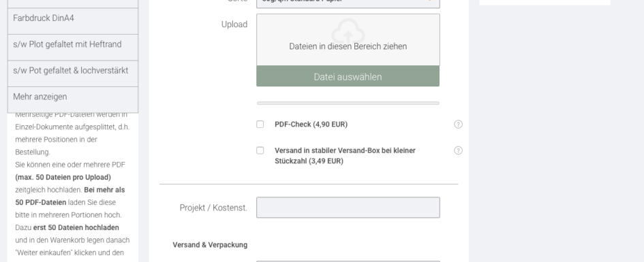Open the Standard Papier paper type dropdown

[x=348, y=2]
